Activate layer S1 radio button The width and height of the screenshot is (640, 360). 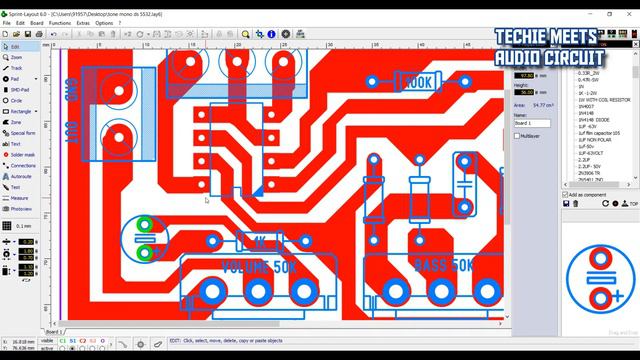(72, 349)
